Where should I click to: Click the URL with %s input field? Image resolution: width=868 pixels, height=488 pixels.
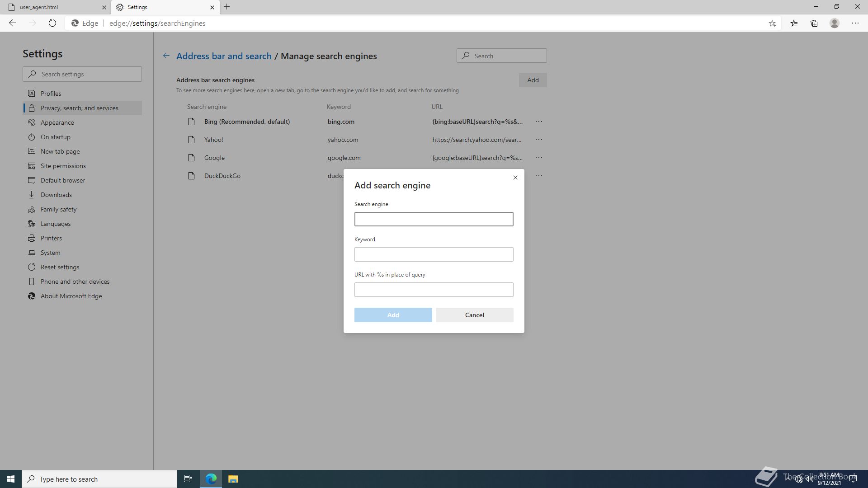click(434, 290)
